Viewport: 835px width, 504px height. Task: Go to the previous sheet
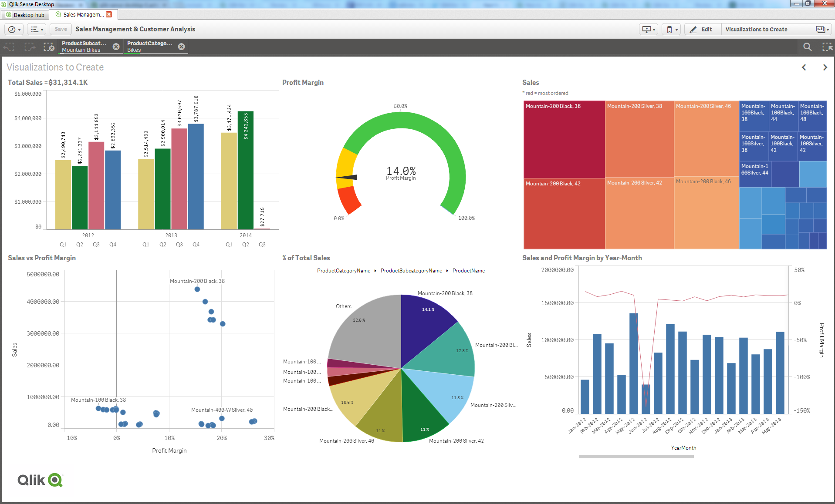tap(804, 67)
